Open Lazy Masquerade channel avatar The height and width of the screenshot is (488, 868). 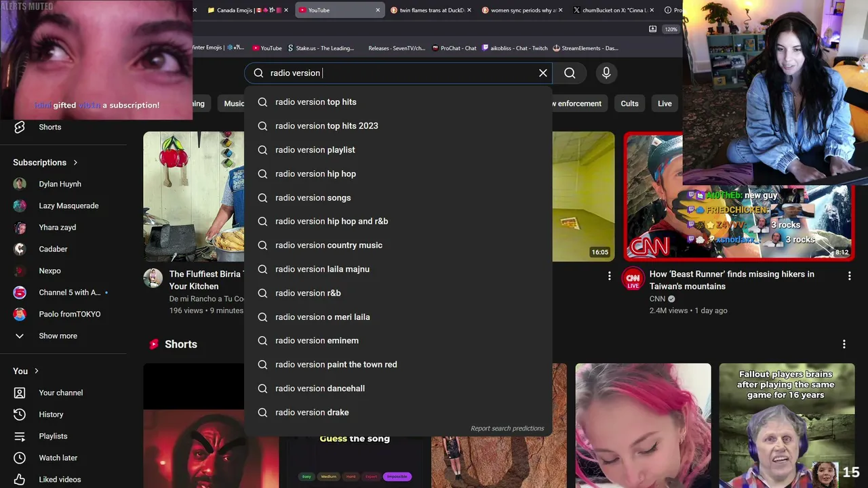point(20,206)
